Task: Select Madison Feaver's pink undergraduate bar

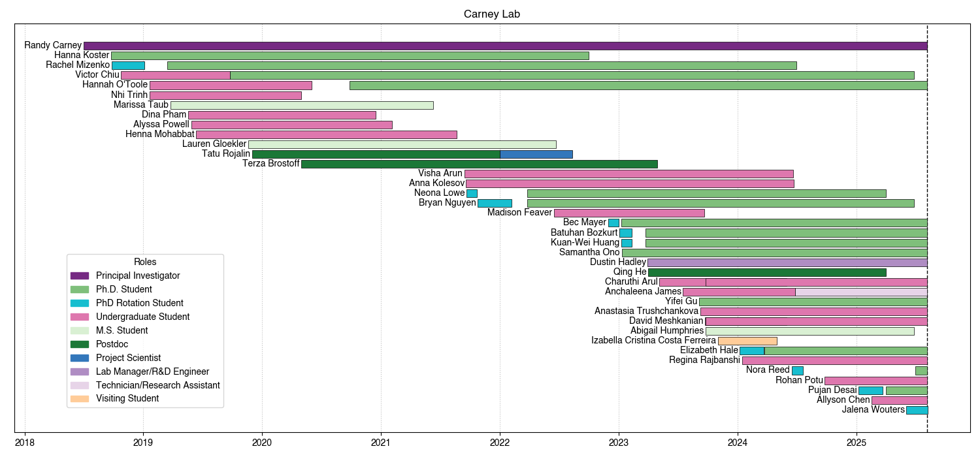Action: 629,213
